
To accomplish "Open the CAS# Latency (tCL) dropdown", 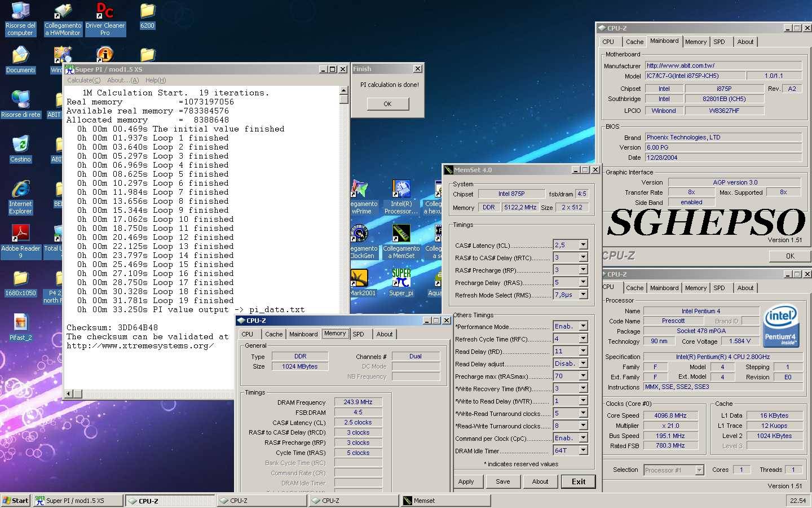I will click(583, 244).
